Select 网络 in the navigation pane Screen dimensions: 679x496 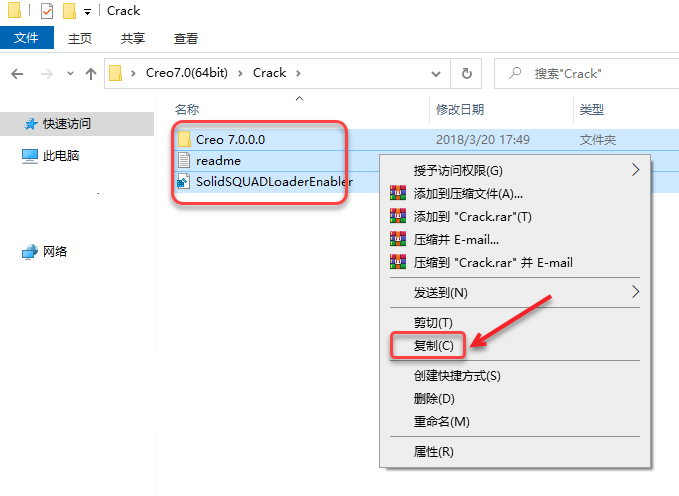point(55,251)
